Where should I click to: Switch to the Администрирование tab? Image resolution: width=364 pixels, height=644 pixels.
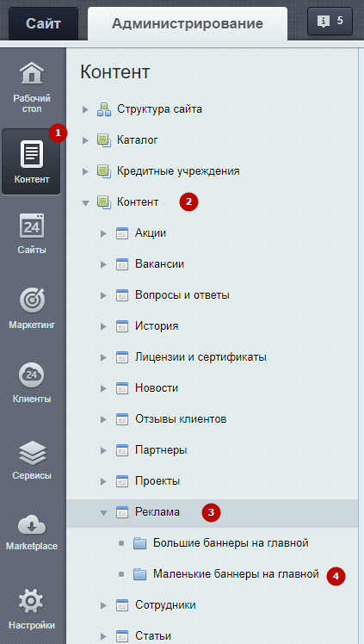pyautogui.click(x=188, y=23)
